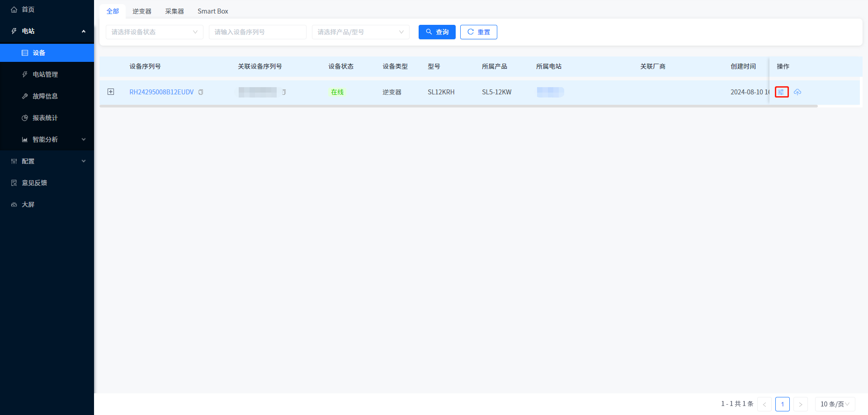868x415 pixels.
Task: Open 意见反馈 feedback page
Action: (34, 183)
